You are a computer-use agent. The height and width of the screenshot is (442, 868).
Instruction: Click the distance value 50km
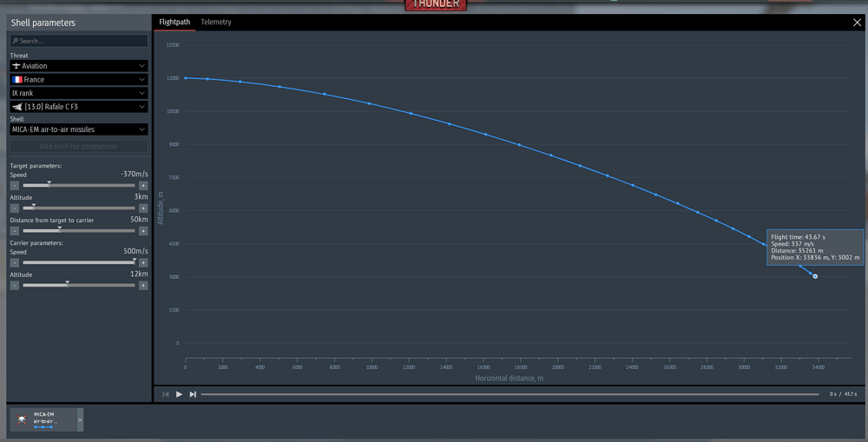pos(139,220)
